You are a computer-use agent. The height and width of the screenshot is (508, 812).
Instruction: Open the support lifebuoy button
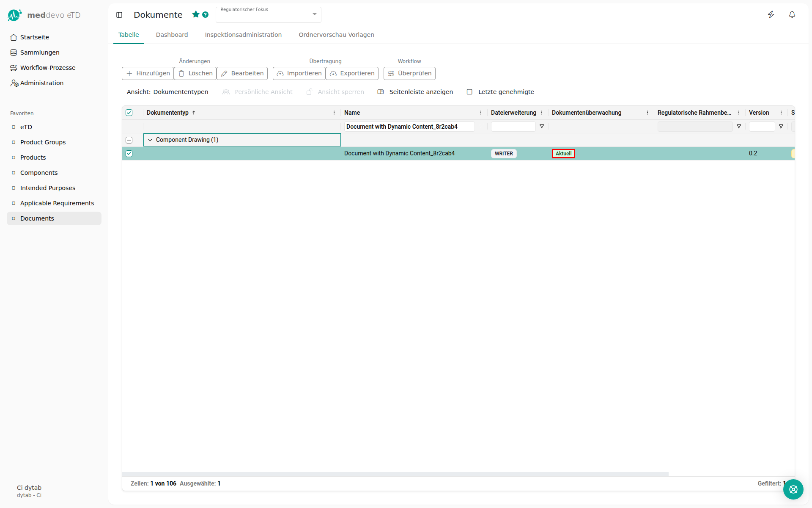pos(793,489)
